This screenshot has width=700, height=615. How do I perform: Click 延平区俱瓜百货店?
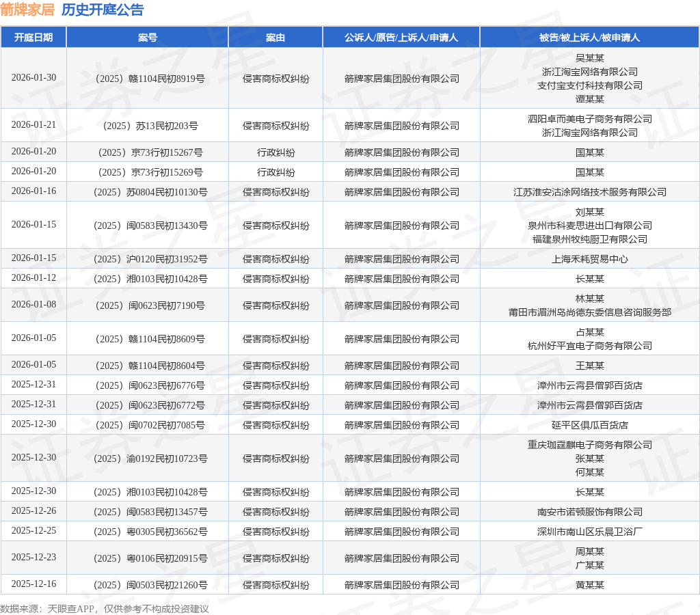click(x=590, y=425)
